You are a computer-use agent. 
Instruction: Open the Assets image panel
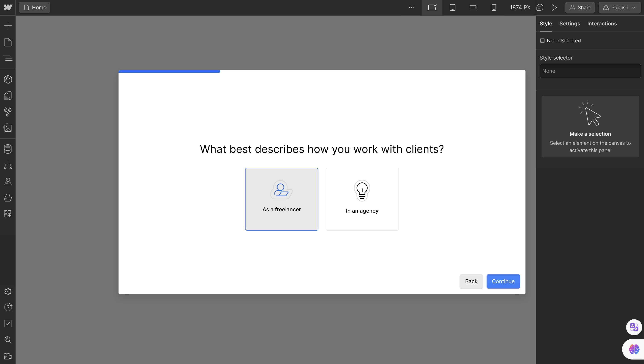pos(8,128)
